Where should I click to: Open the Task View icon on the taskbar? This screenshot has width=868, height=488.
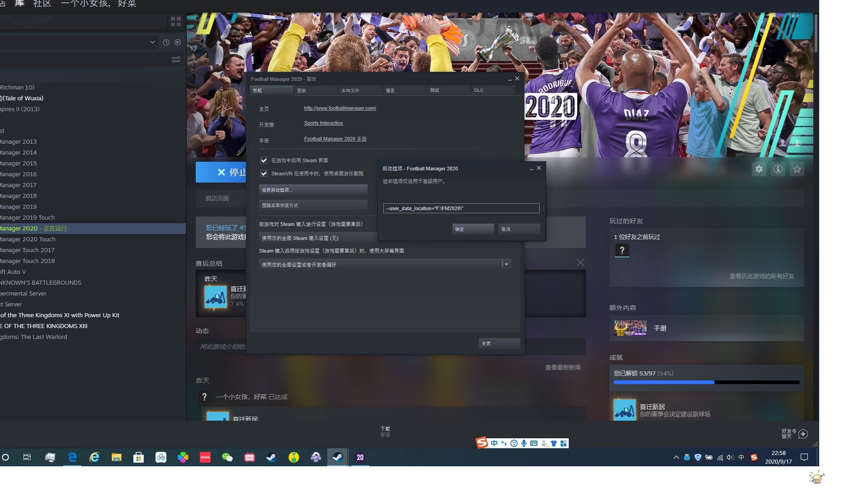(27, 457)
